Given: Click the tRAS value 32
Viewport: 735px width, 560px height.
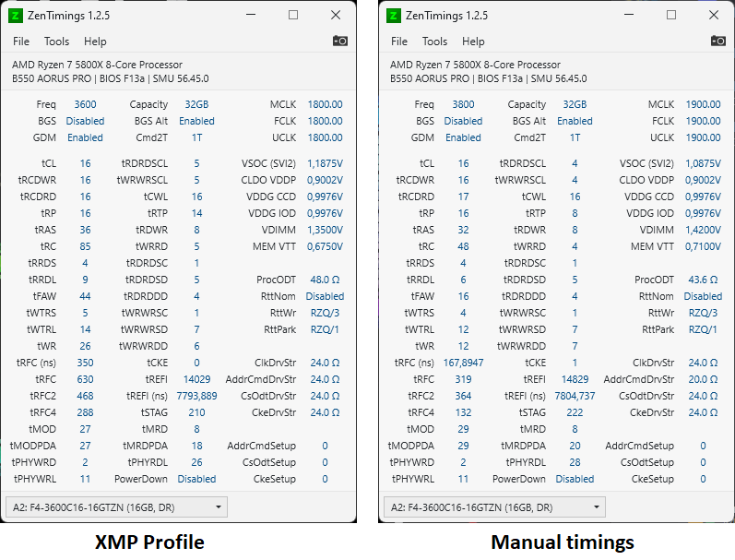Looking at the screenshot, I should pyautogui.click(x=463, y=230).
